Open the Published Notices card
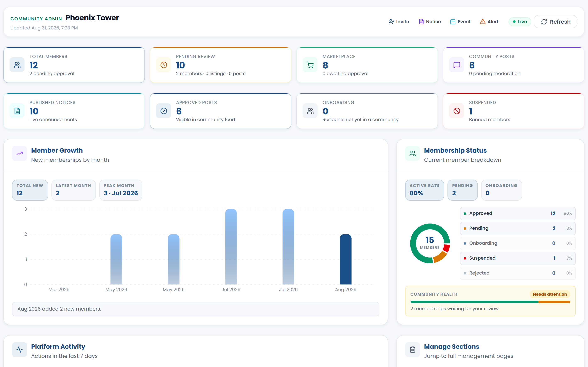 [x=74, y=111]
